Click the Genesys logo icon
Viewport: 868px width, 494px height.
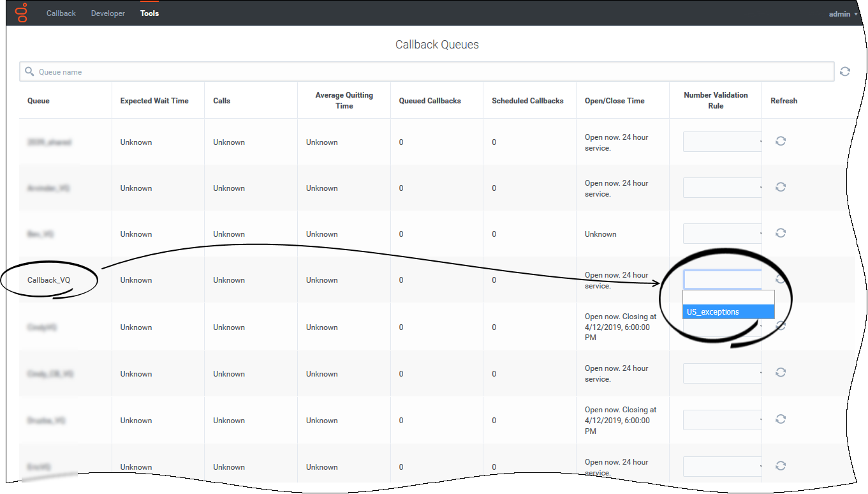22,13
